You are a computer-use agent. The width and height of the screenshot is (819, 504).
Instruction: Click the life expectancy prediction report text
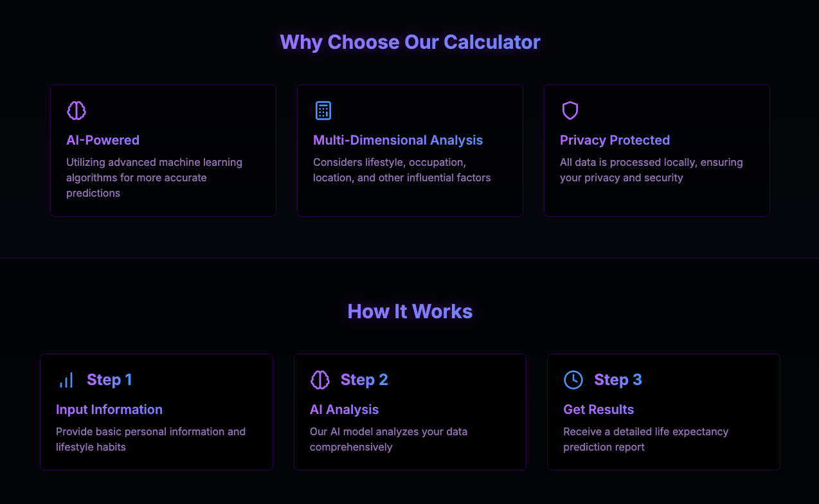coord(646,439)
